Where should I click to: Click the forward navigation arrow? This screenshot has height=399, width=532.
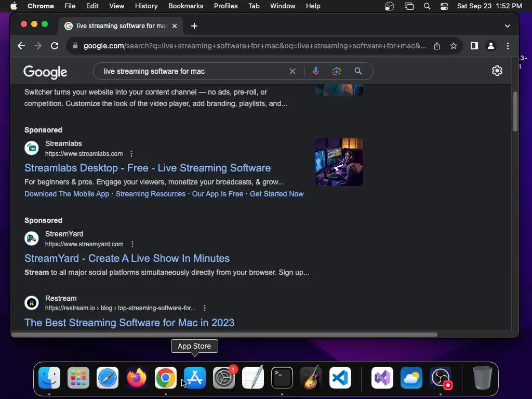[37, 46]
